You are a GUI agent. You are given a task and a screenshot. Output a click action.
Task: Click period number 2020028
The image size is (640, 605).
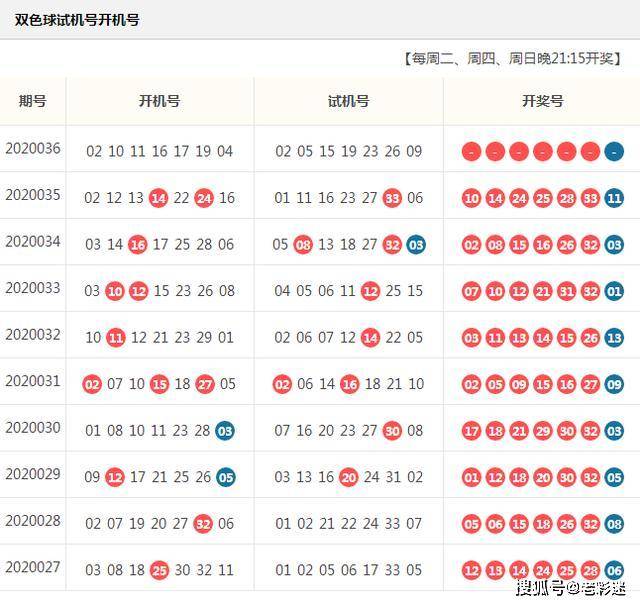pyautogui.click(x=33, y=520)
